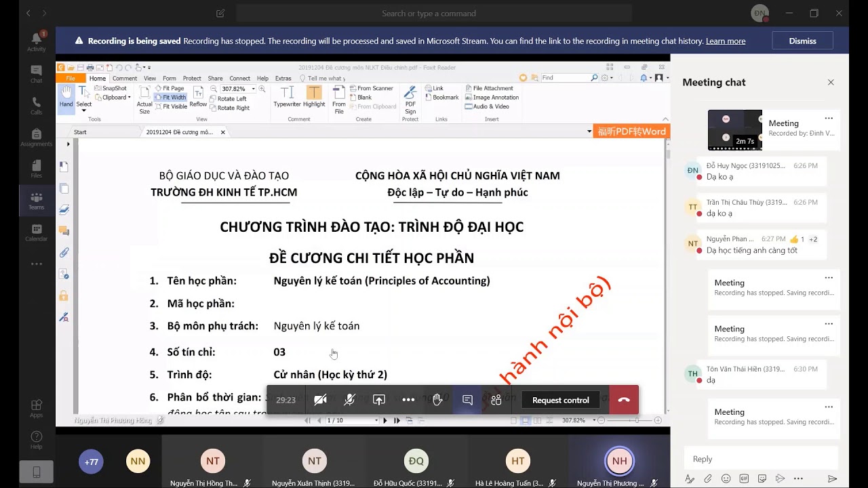Open the 307.82% zoom dropdown

(254, 89)
